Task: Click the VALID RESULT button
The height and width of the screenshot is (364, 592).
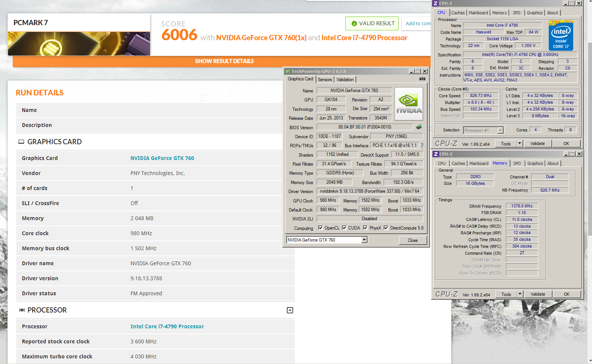Action: click(x=372, y=23)
